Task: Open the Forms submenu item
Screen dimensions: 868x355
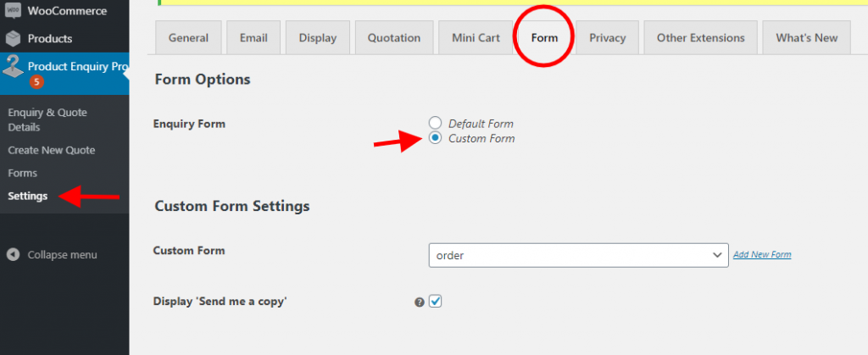Action: point(23,173)
